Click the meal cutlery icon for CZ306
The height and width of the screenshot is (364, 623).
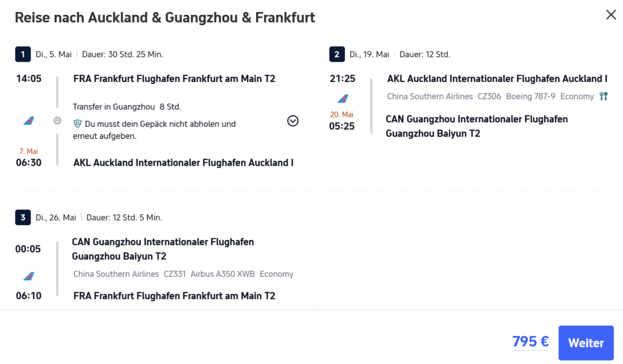click(x=604, y=96)
